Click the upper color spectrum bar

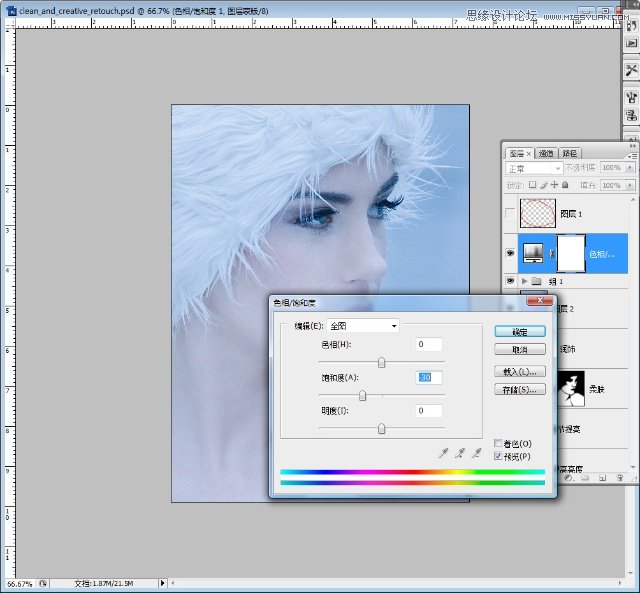[413, 472]
